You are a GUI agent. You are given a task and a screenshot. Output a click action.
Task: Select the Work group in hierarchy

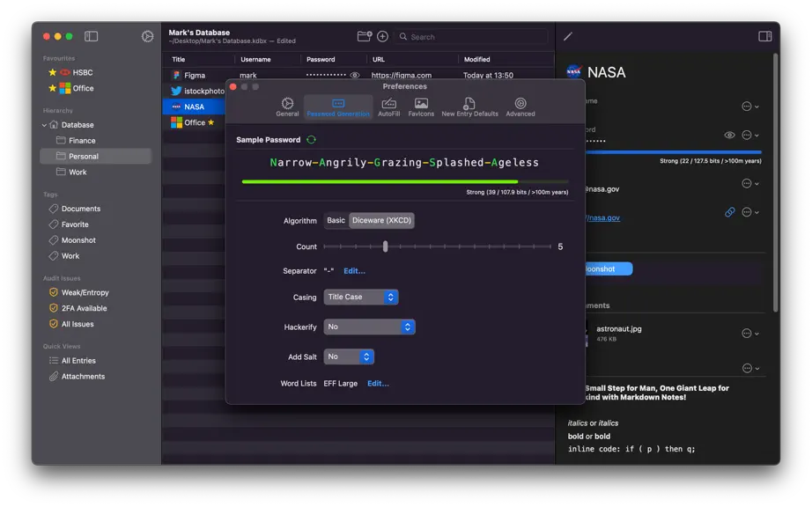96,173
